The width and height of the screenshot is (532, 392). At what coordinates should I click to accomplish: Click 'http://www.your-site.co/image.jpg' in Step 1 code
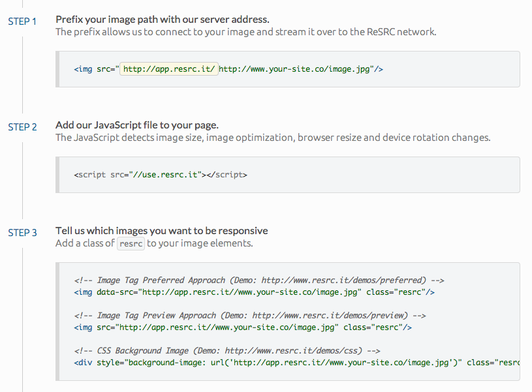click(294, 69)
